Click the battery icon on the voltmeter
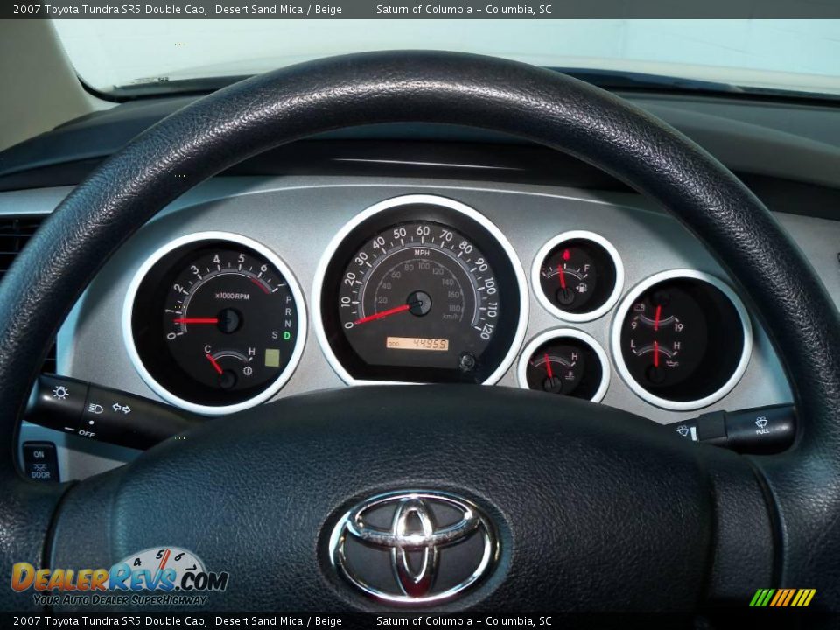This screenshot has width=840, height=630. [x=639, y=307]
